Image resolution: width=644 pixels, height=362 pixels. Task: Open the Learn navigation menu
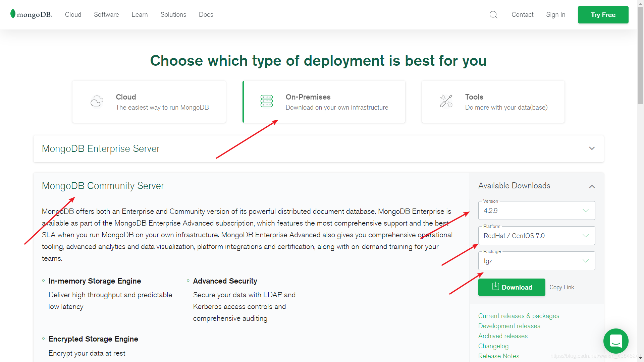coord(140,15)
